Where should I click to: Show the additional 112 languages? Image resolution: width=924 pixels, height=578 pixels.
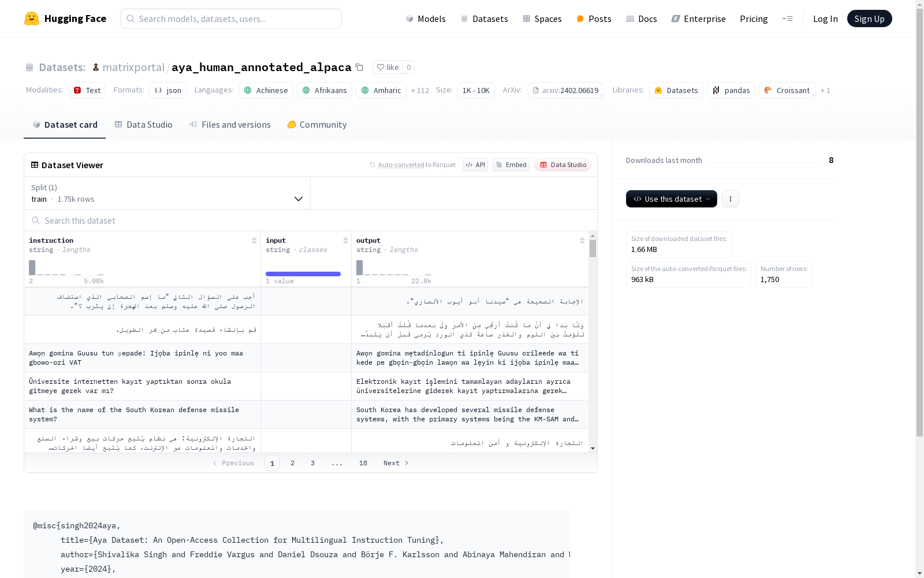420,90
